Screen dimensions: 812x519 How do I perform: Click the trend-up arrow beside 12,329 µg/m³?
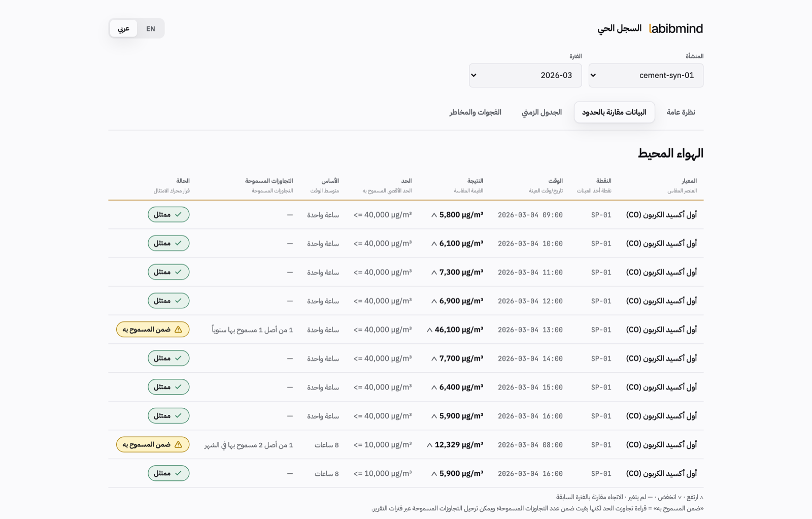tap(429, 445)
